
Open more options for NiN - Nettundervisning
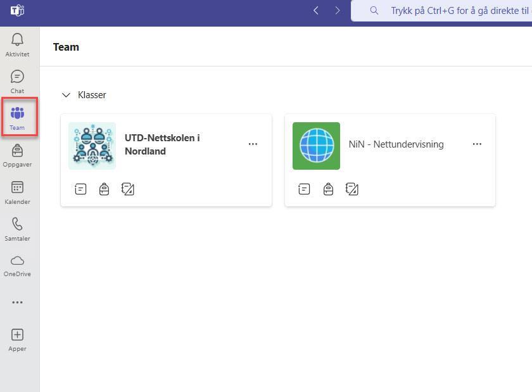pos(477,144)
